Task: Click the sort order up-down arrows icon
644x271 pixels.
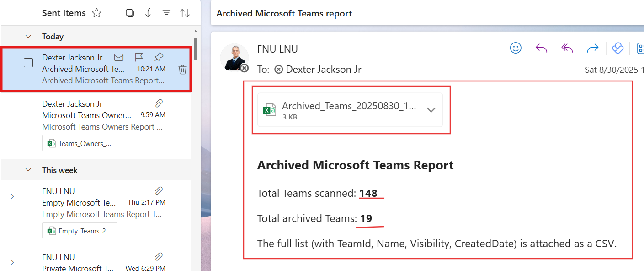Action: [x=185, y=13]
